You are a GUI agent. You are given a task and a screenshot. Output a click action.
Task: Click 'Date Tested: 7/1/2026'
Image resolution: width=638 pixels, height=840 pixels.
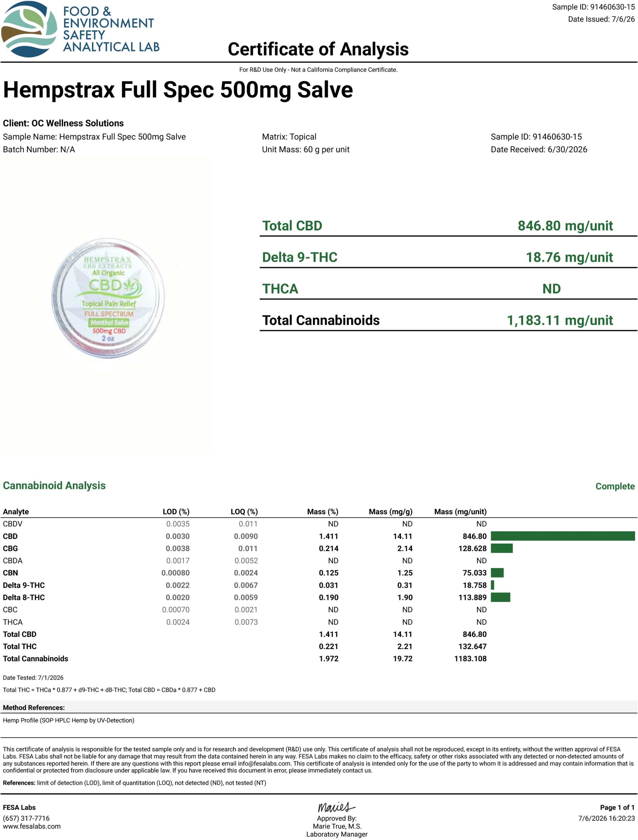(x=33, y=678)
